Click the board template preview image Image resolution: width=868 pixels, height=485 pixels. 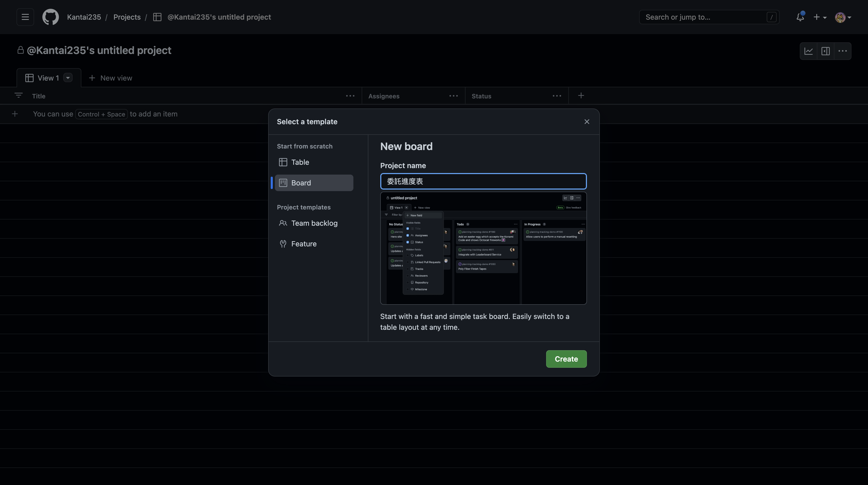coord(483,248)
